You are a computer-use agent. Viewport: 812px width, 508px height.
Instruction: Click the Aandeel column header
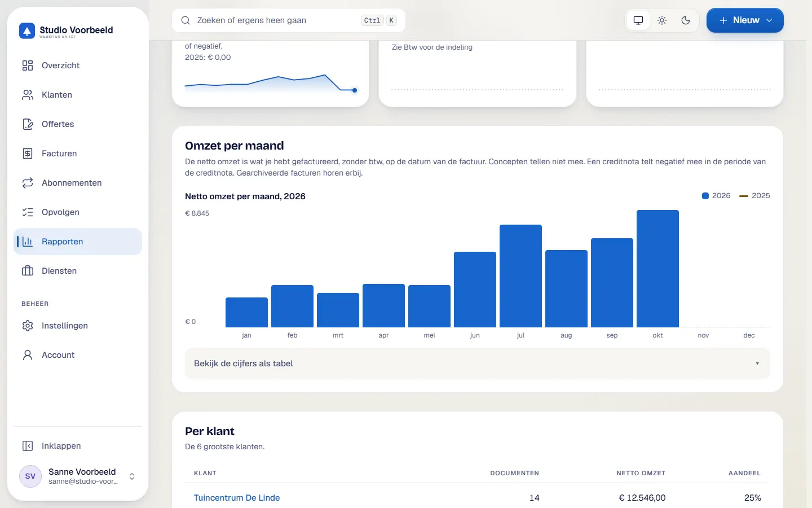coord(744,473)
